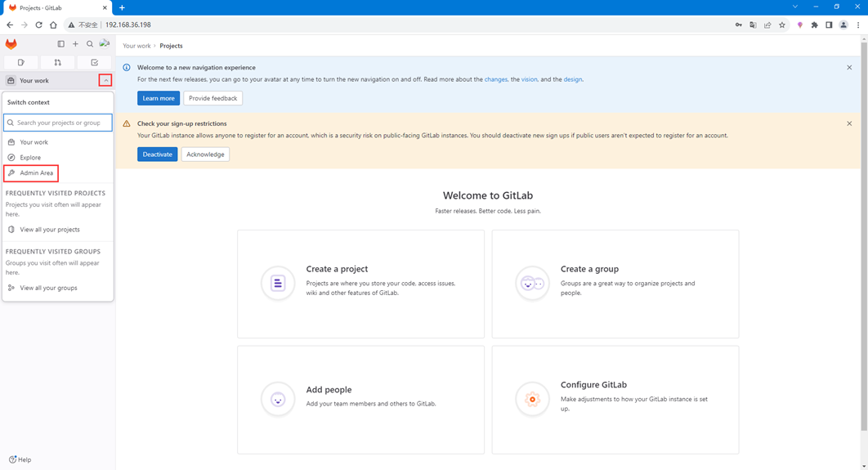Click the purple extension icon in toolbar
Screen dimensions: 868x470
[x=800, y=25]
